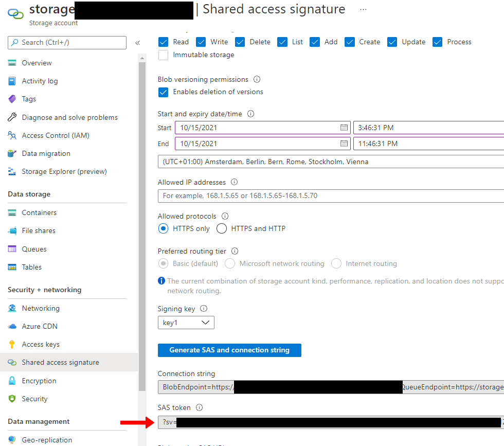Image resolution: width=504 pixels, height=446 pixels.
Task: Click info icon beside Start and expiry date/time
Action: pos(251,114)
